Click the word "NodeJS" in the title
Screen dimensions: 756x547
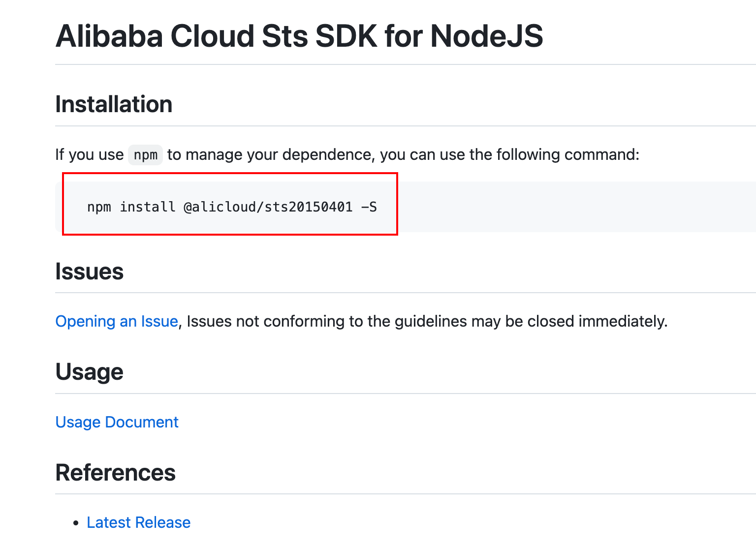point(487,36)
